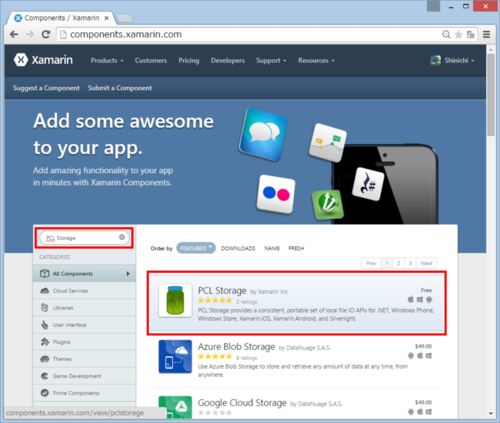Click the Azure Blob Storage star rating

215,356
